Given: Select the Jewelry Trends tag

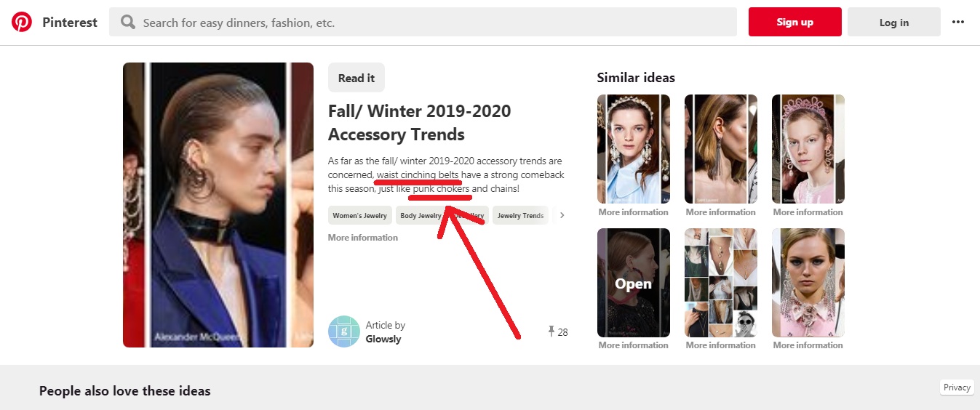Looking at the screenshot, I should tap(520, 215).
